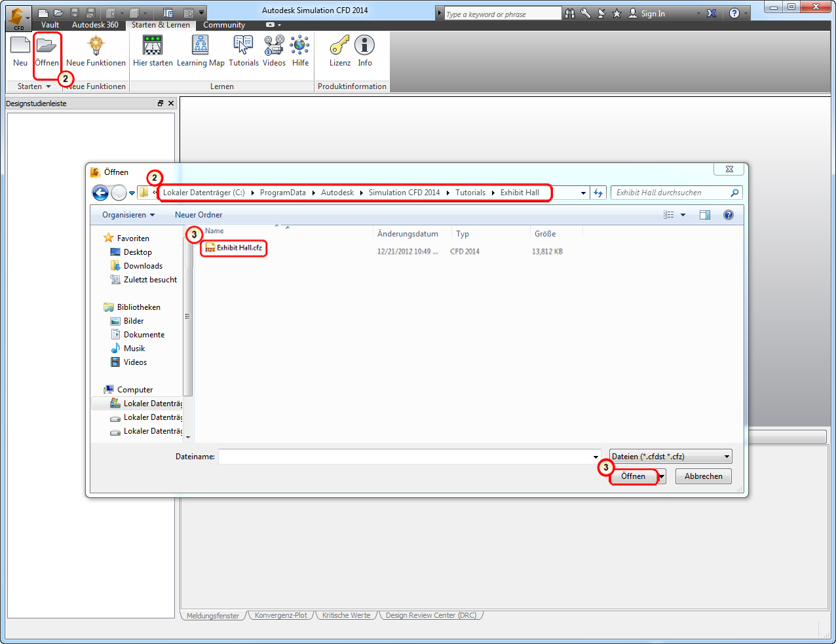Refresh the folder view in Öffnen dialog

[598, 193]
